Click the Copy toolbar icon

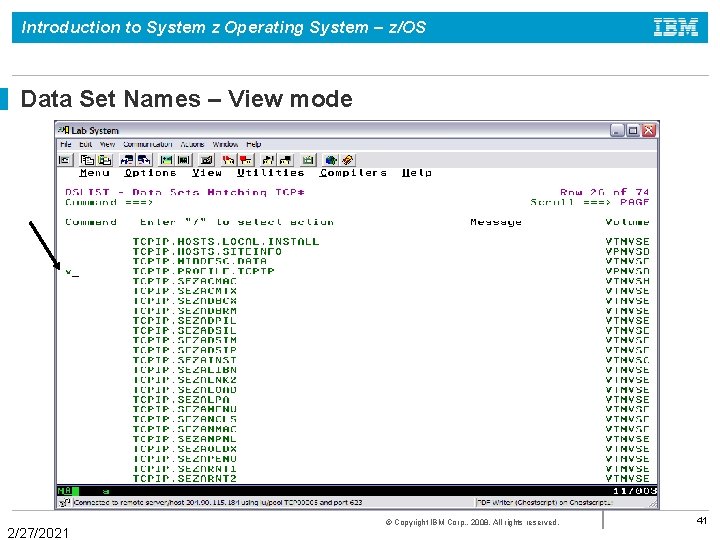pos(87,160)
